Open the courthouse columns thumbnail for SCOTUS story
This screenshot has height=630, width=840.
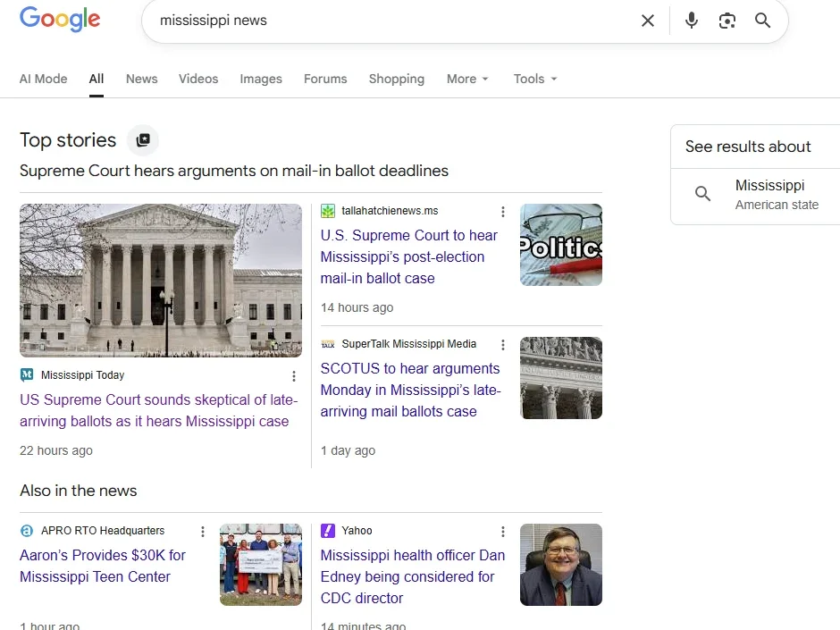tap(561, 378)
